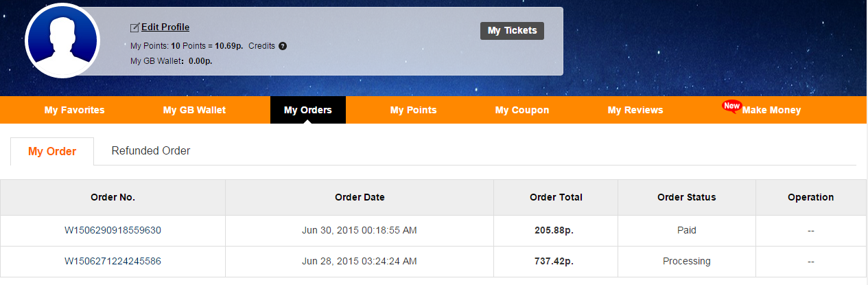Open the Edit Profile link
Screen dimensions: 868x285
165,27
